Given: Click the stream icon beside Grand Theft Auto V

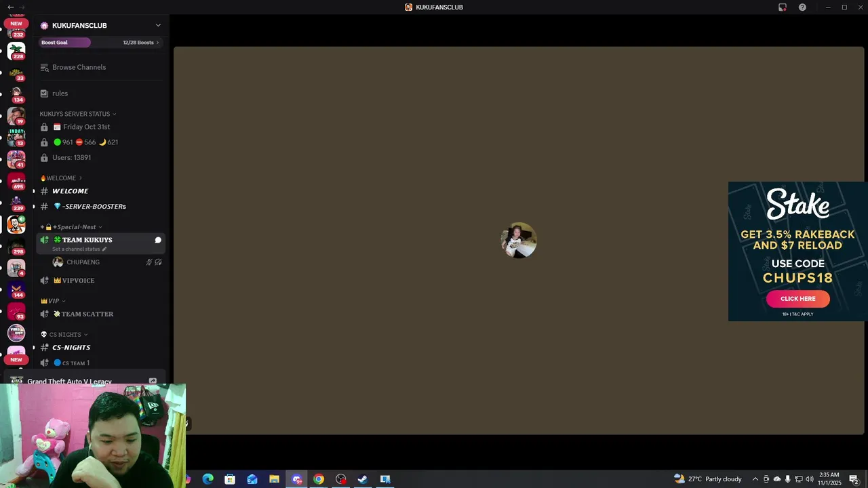Looking at the screenshot, I should pos(153,382).
